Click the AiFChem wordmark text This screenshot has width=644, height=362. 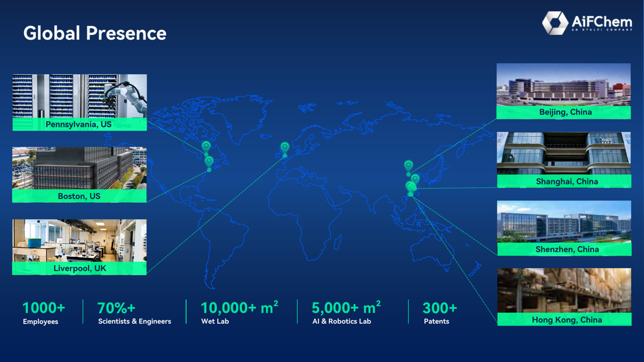point(602,21)
